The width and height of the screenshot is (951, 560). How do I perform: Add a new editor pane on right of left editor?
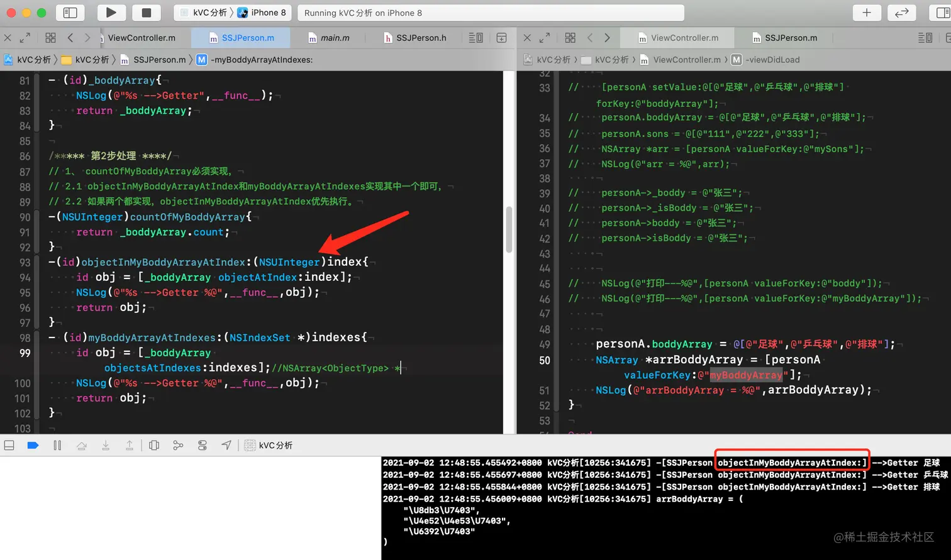pyautogui.click(x=501, y=38)
